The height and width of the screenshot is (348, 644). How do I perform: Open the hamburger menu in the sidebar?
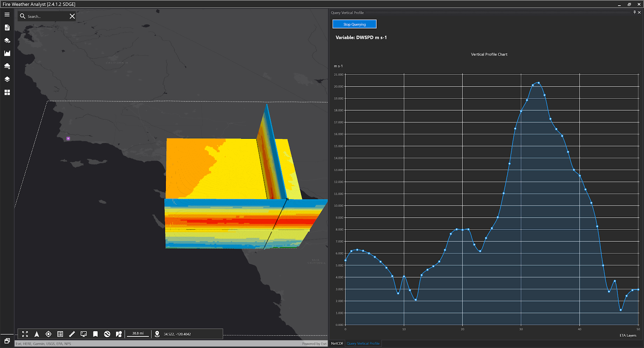tap(7, 14)
